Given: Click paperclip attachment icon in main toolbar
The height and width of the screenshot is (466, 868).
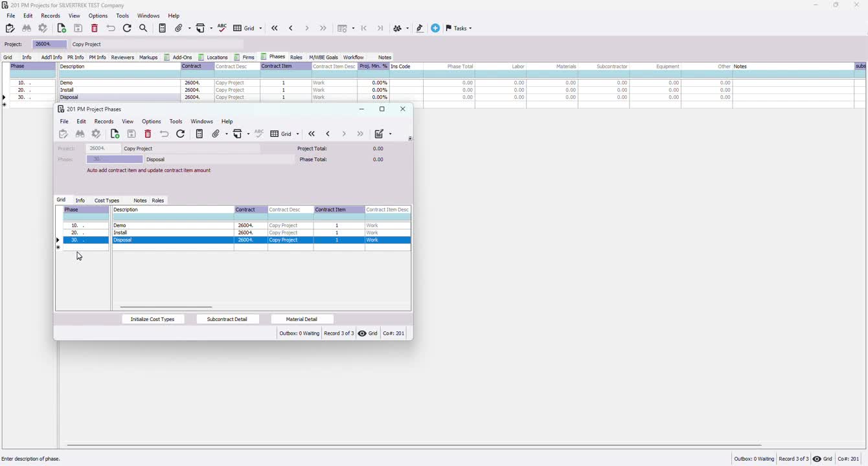Looking at the screenshot, I should click(x=179, y=28).
